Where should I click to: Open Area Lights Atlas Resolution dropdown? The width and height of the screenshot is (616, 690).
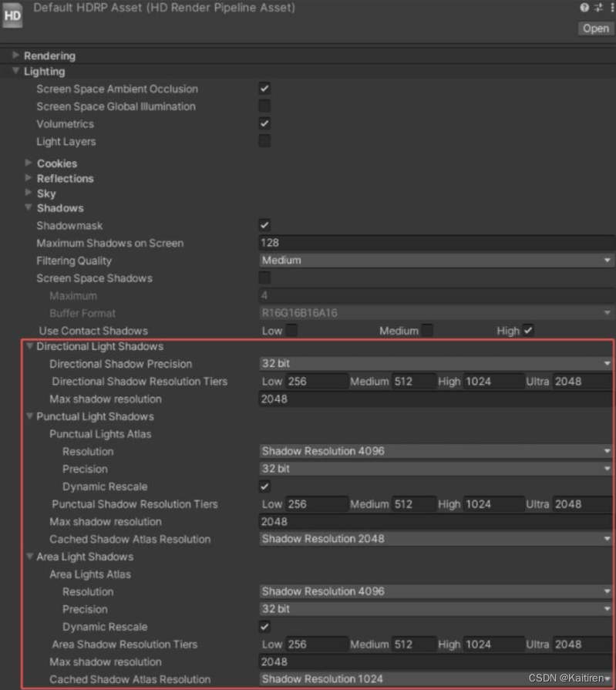pos(436,591)
